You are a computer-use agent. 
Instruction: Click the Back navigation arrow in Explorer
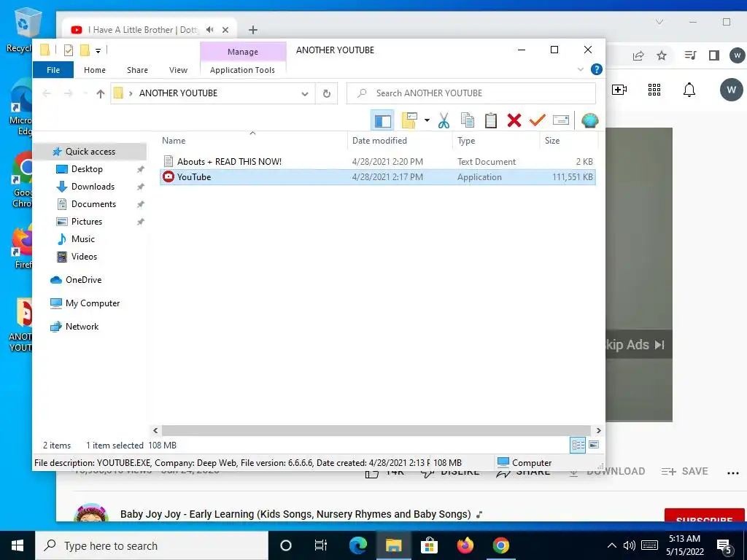(x=46, y=93)
